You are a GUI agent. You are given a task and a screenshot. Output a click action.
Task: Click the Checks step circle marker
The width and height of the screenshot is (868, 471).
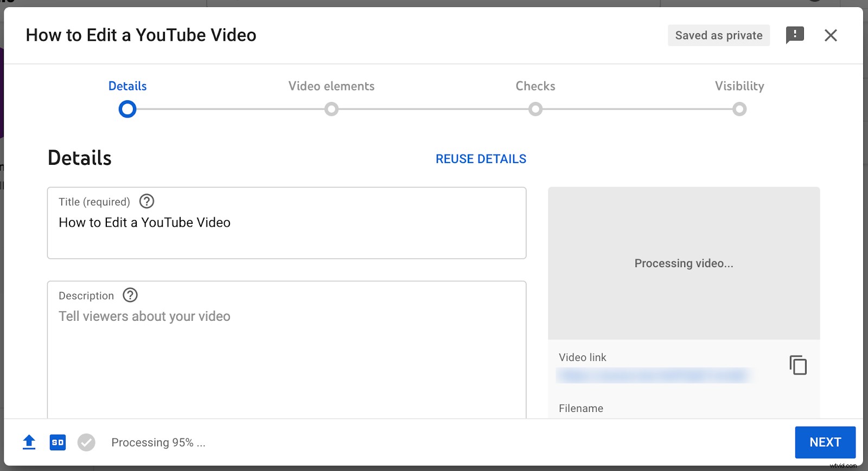pos(535,109)
